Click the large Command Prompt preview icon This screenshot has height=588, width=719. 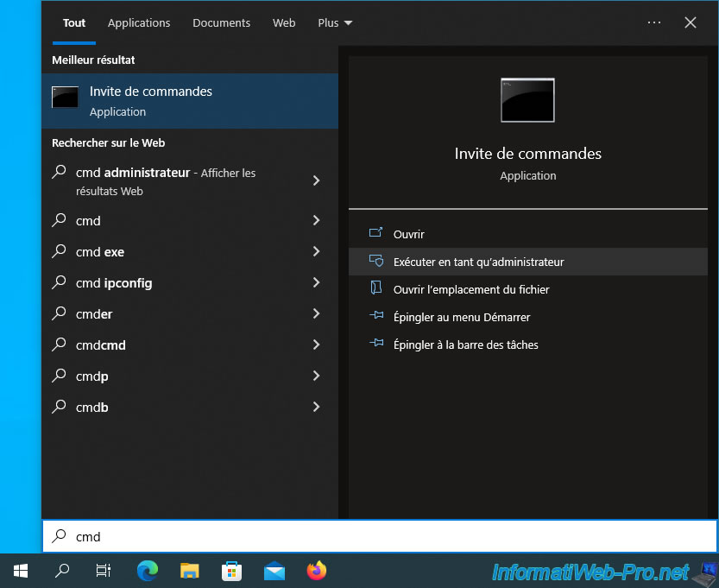click(527, 100)
